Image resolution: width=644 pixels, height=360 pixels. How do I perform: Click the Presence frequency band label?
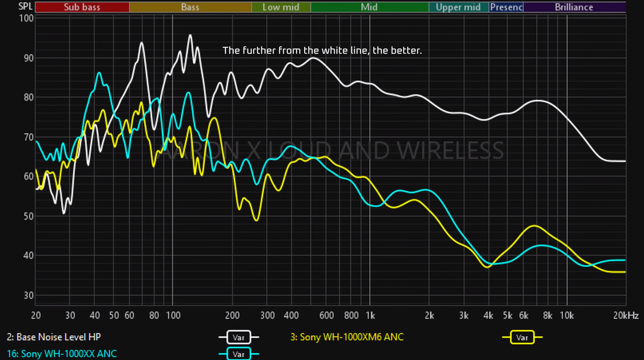506,7
